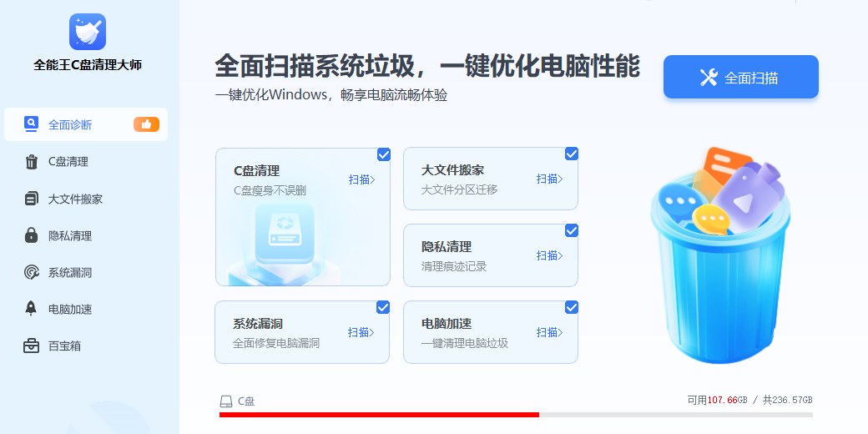Open 扫描> on the 大文件搬家 card
Image resolution: width=868 pixels, height=434 pixels.
[x=549, y=179]
